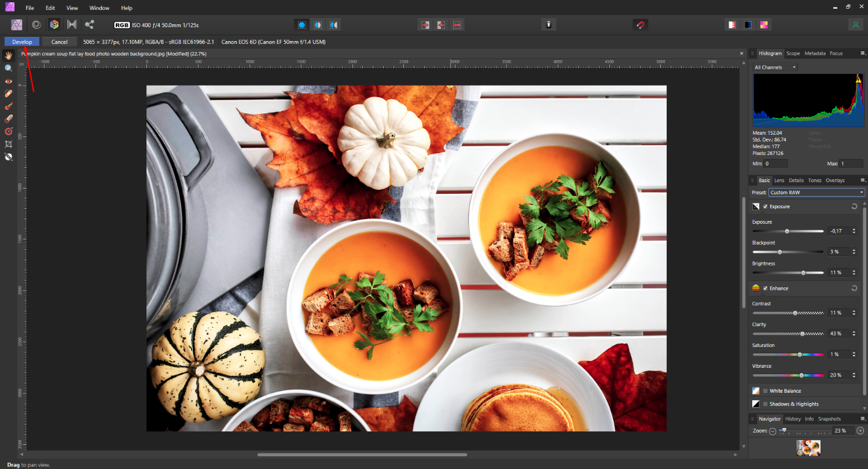This screenshot has height=469, width=868.
Task: Switch to the Photo Persona icon
Action: point(17,24)
